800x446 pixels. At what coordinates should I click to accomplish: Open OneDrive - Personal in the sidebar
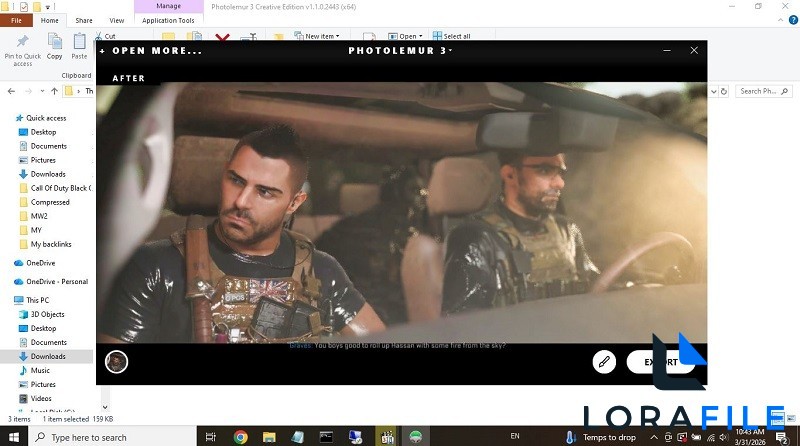[57, 281]
